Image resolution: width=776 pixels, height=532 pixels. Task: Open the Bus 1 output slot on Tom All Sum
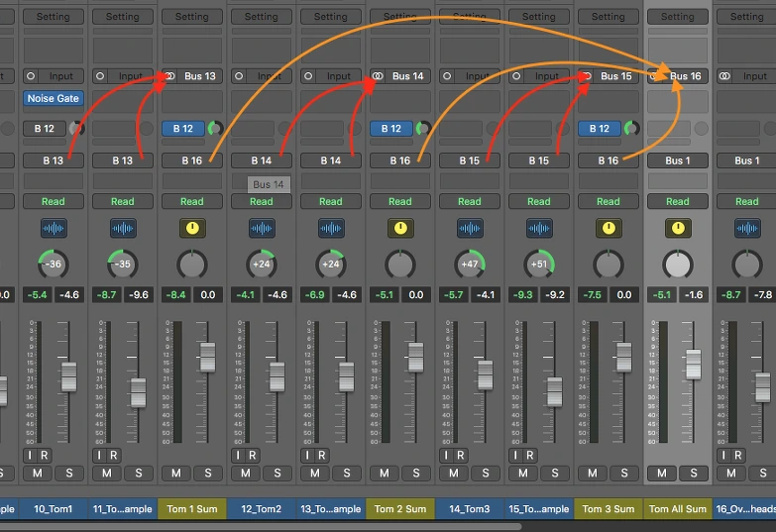[678, 160]
